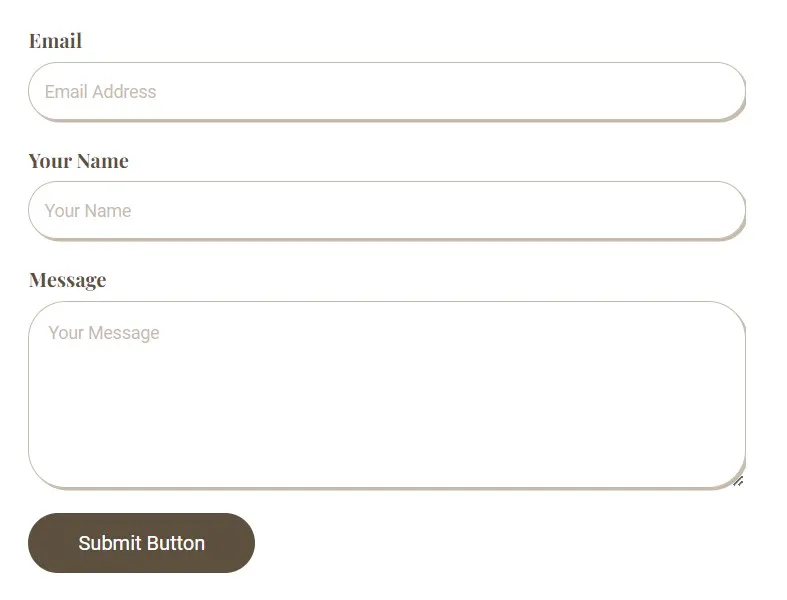Activate the large box under Message
This screenshot has width=787, height=600.
[386, 395]
